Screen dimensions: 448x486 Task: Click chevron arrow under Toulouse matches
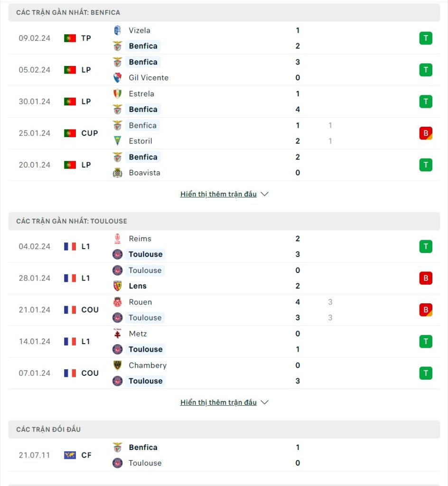point(265,402)
